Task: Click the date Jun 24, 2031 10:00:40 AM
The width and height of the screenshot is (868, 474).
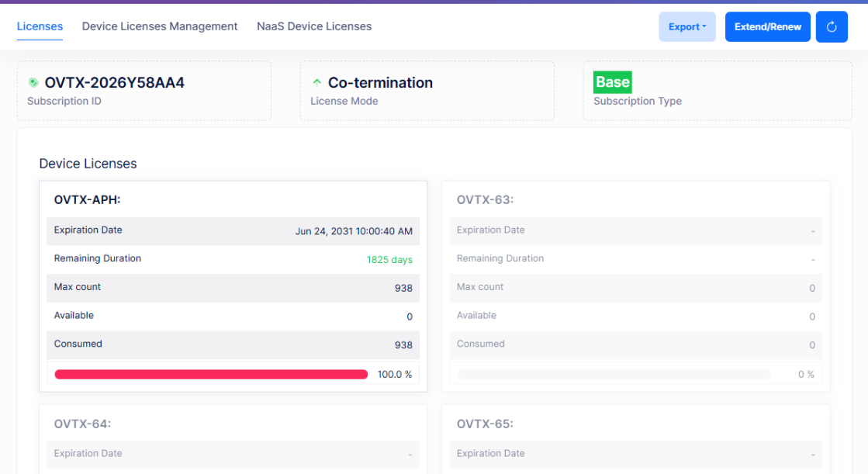Action: point(354,231)
